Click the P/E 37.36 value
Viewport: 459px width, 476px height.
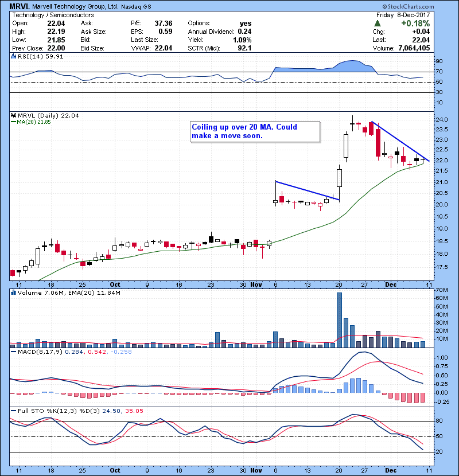coord(164,24)
